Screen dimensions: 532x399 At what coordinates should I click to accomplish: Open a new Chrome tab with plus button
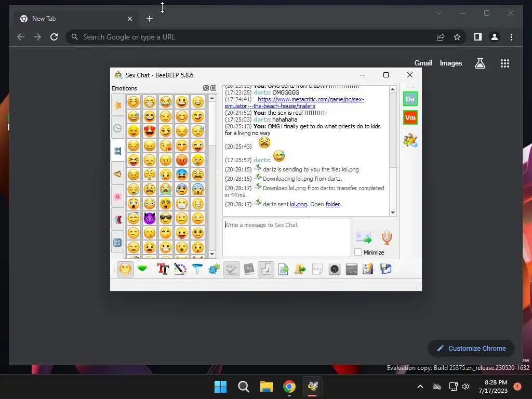tap(150, 19)
